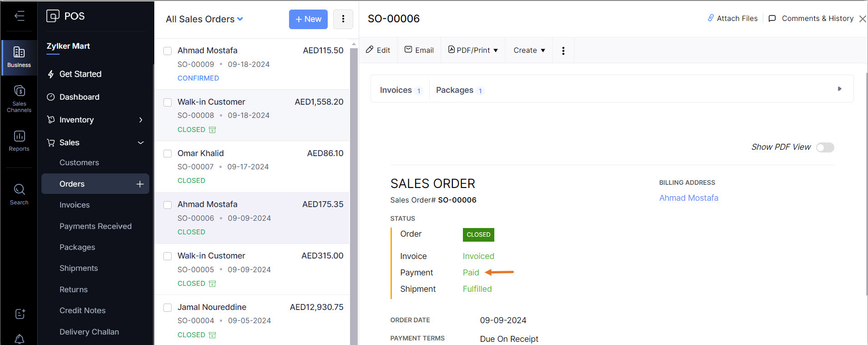Enable the Show PDF View toggle

tap(825, 147)
